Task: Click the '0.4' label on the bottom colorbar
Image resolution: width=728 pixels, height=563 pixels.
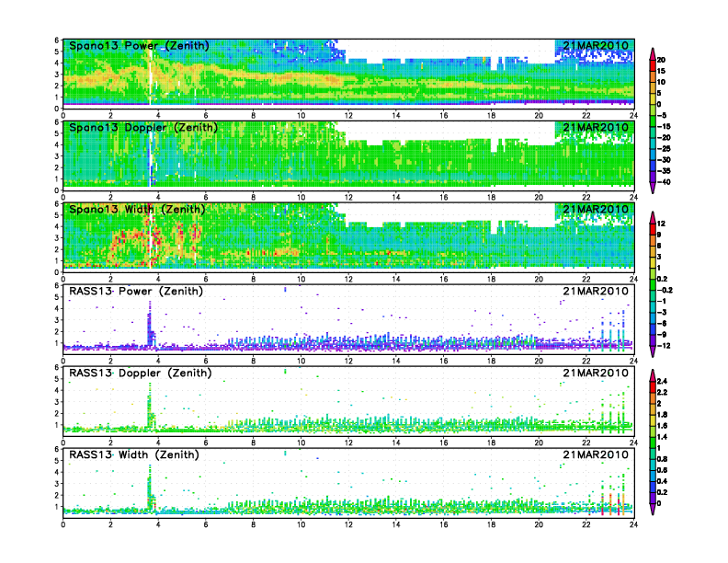Action: (662, 481)
